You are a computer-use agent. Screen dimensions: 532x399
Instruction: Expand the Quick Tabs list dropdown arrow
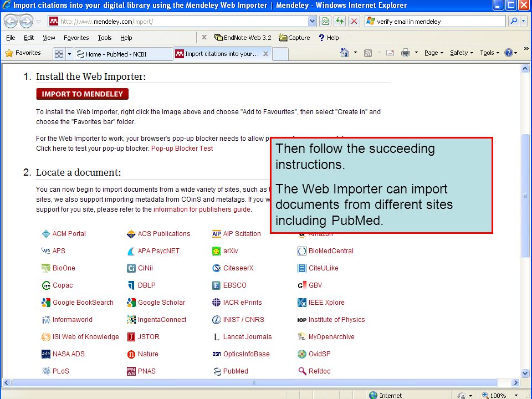click(70, 54)
